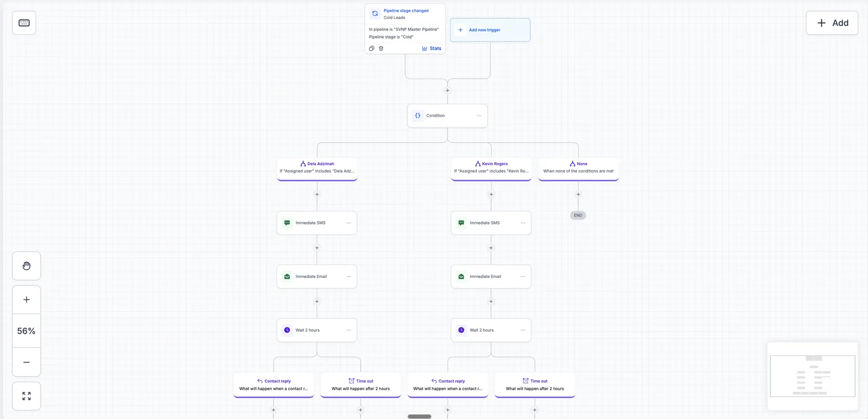
Task: Click the SMS icon in Dela Adzimah branch
Action: [287, 223]
